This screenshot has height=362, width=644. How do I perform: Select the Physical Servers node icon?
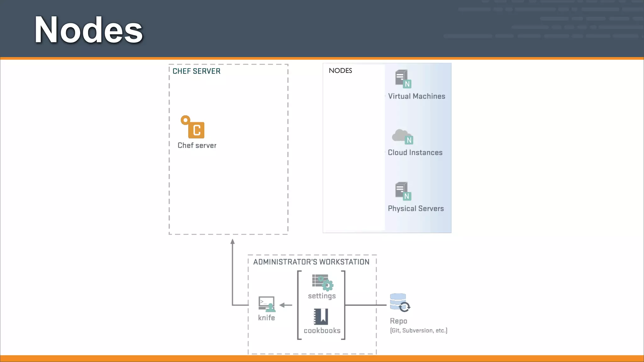click(403, 191)
